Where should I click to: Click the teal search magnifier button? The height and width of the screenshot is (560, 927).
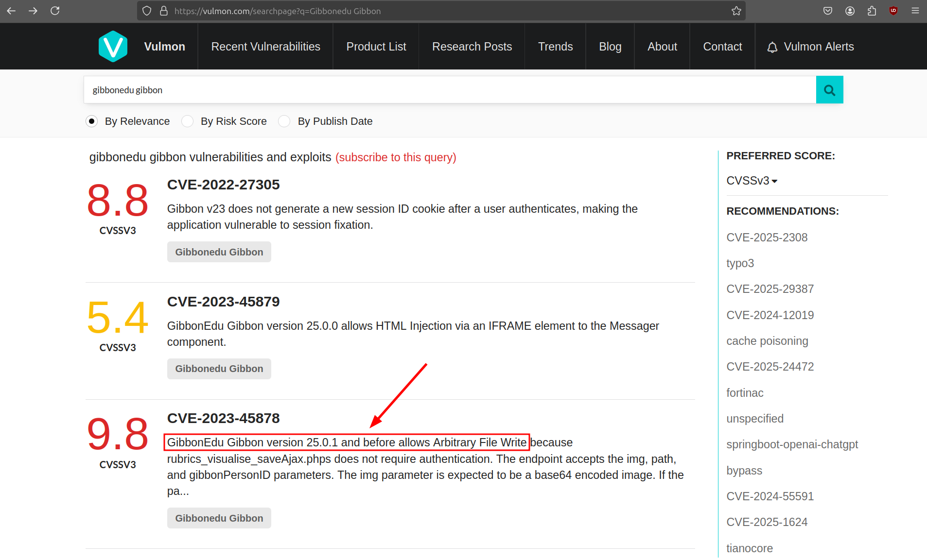[x=829, y=90]
